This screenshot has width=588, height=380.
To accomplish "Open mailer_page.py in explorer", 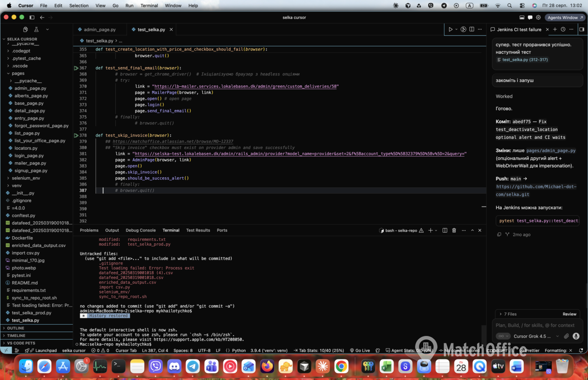I will [30, 163].
